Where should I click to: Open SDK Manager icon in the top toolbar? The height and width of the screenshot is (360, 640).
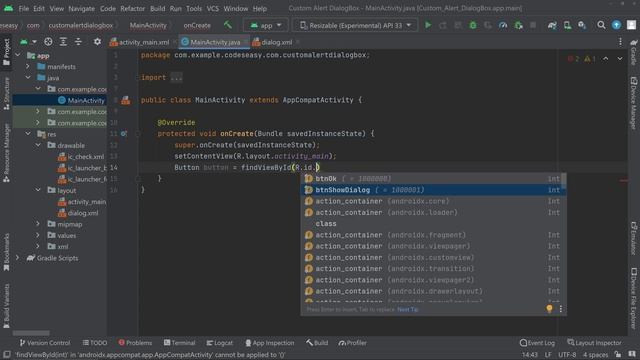(x=582, y=25)
